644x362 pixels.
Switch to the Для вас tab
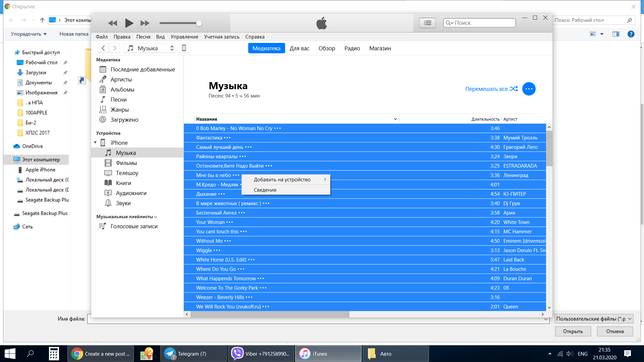(300, 48)
